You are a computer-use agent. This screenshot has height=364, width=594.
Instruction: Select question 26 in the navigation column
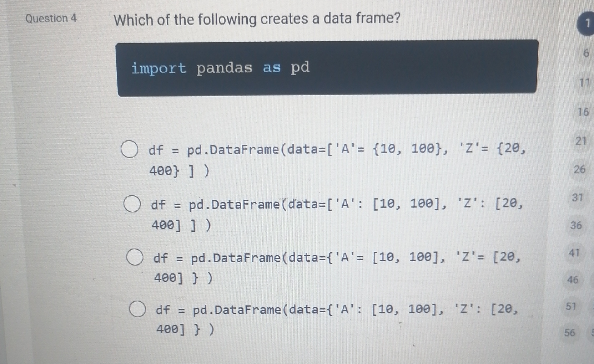[x=579, y=170]
